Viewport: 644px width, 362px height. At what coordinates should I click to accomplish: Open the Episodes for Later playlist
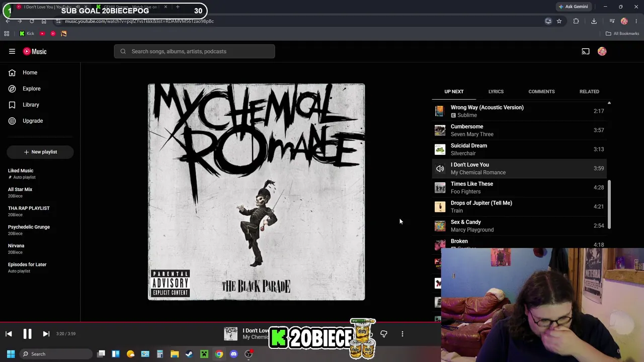click(40, 267)
